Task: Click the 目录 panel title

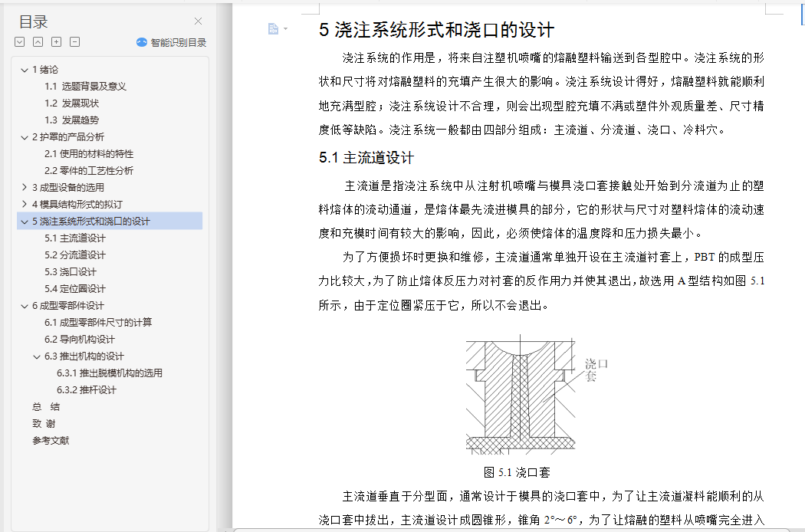Action: click(x=34, y=22)
